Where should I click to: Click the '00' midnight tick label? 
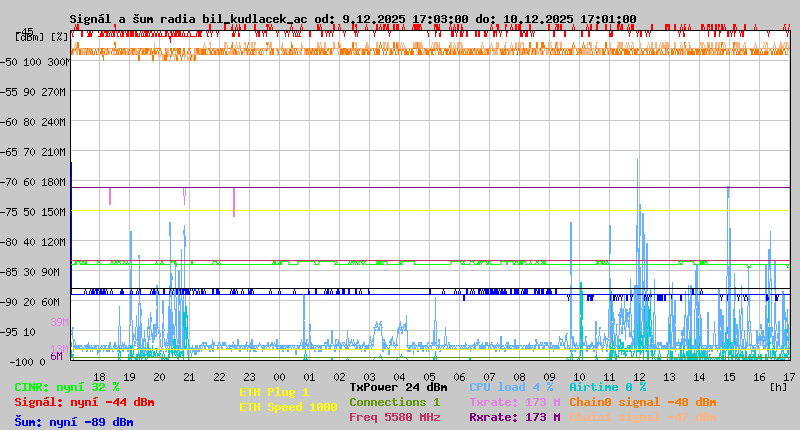coord(280,377)
